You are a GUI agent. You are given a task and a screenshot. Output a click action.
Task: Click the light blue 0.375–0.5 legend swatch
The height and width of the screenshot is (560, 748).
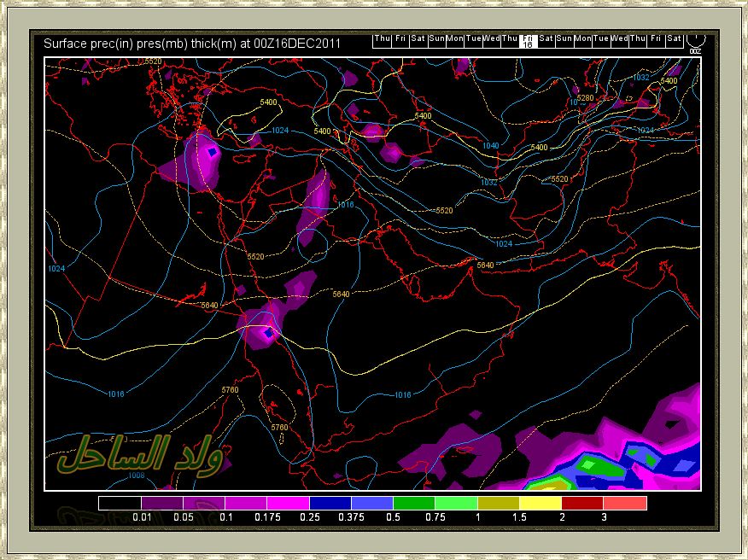[x=372, y=504]
